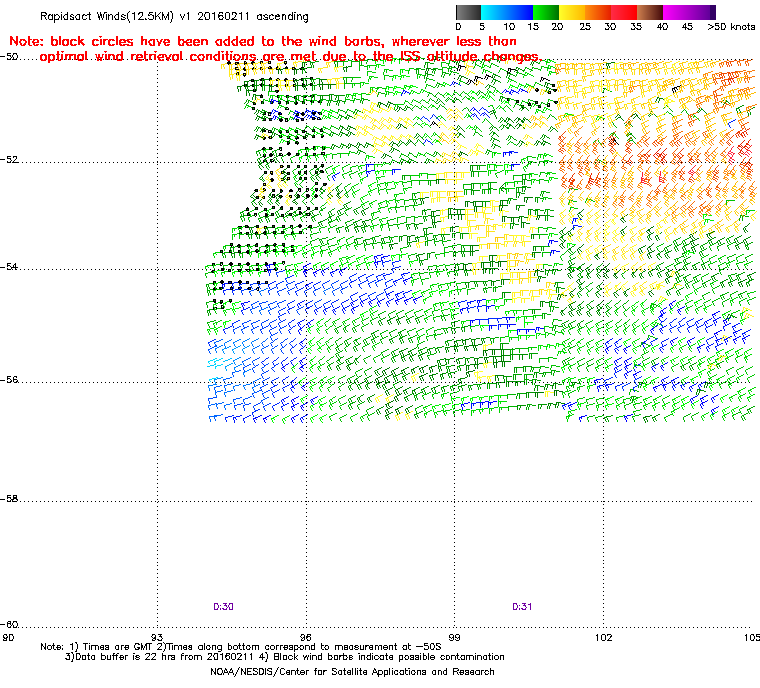Click the latitude label '-56'
The width and height of the screenshot is (760, 688).
pyautogui.click(x=9, y=380)
